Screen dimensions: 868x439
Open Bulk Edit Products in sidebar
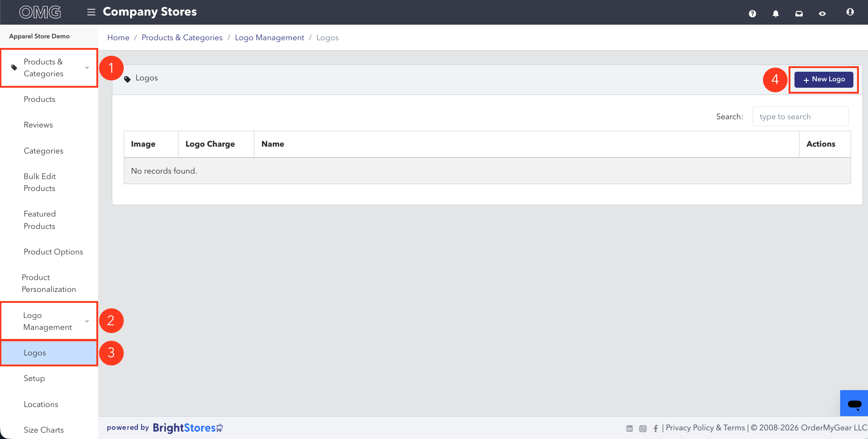40,182
